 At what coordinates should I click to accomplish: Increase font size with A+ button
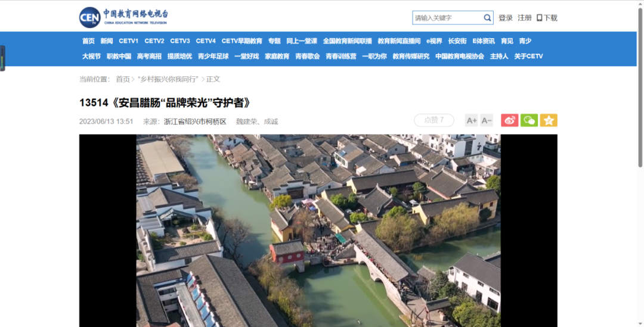[x=471, y=120]
